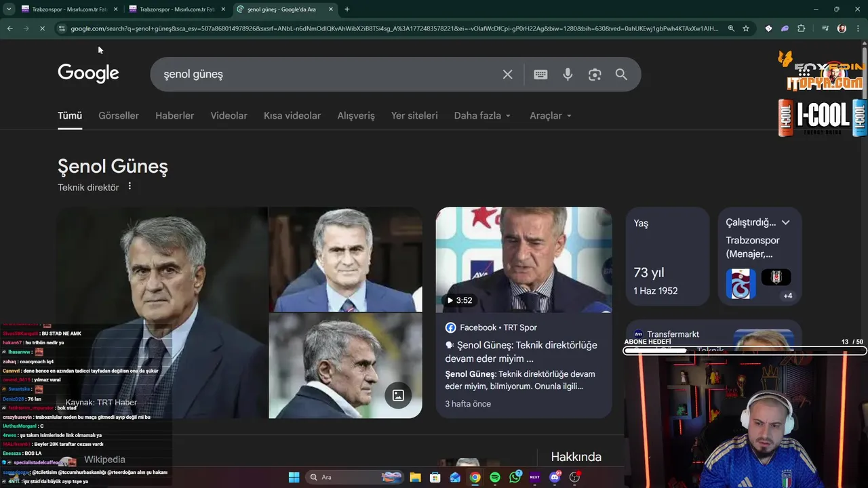The width and height of the screenshot is (868, 488).
Task: Open 'Teknik direktörlüğe devam eder miyim' video title
Action: click(521, 352)
